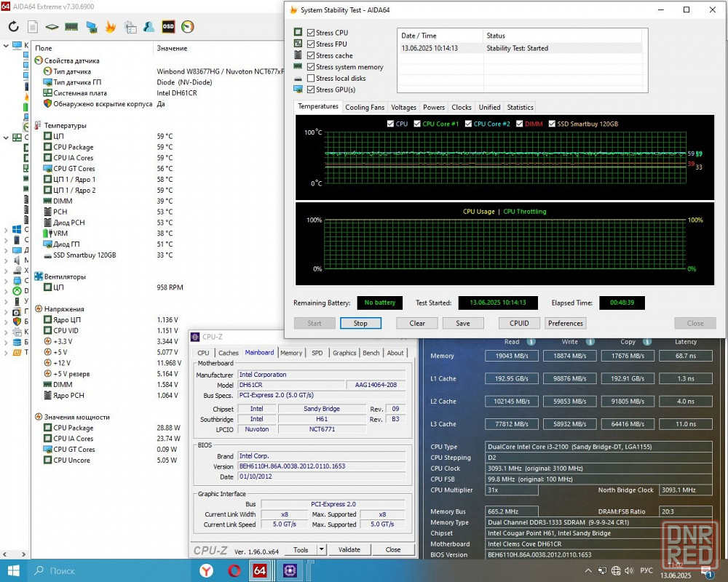Select the speaker multimedia tree icon
This screenshot has width=728, height=582.
tap(17, 260)
